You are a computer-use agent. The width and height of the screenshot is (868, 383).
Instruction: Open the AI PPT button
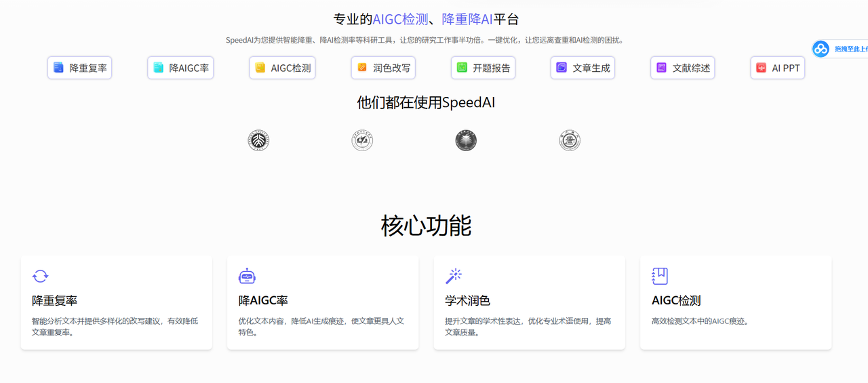click(x=778, y=68)
